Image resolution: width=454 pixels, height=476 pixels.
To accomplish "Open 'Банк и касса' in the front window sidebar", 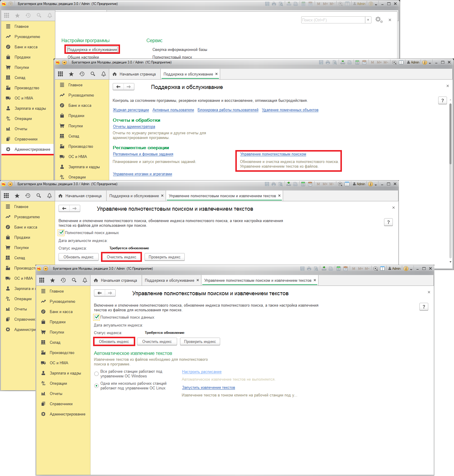I will tap(61, 312).
